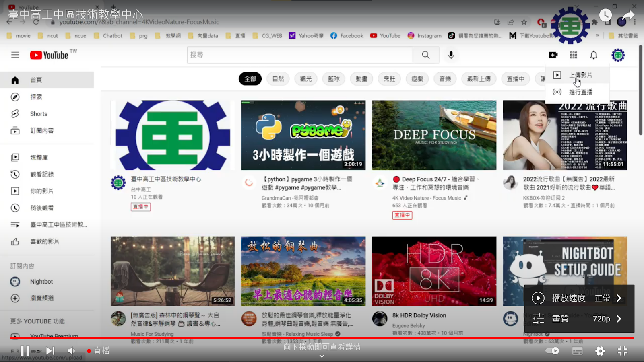This screenshot has width=644, height=362.
Task: Expand details via the downward chevron below 向下捲動即可查看詳情
Action: [x=322, y=356]
